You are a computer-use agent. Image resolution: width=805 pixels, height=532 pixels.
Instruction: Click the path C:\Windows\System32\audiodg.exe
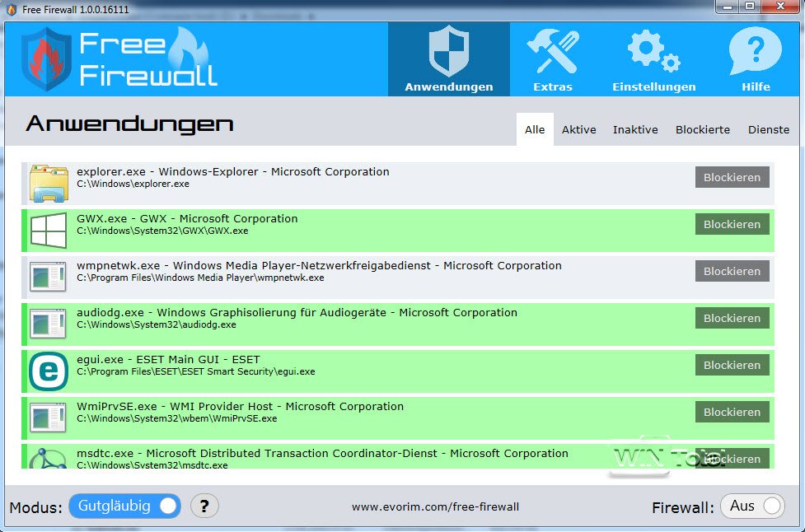point(156,324)
